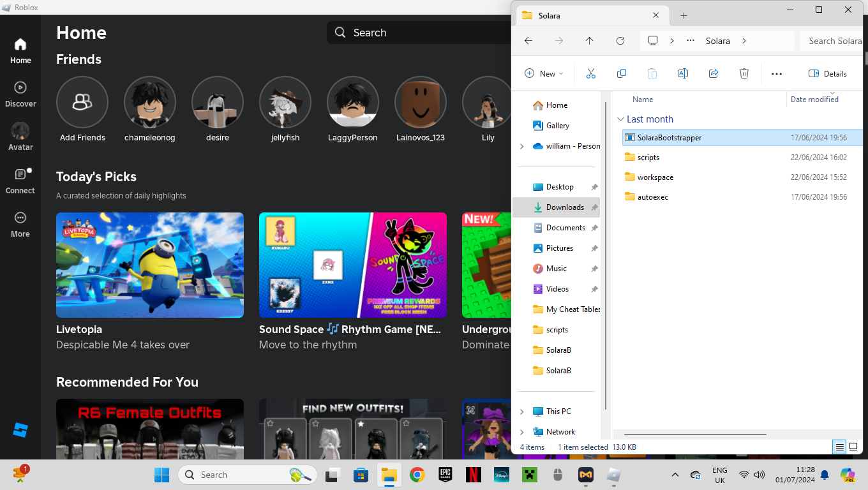Click the Copy icon in Explorer toolbar
The height and width of the screenshot is (490, 868).
click(622, 73)
